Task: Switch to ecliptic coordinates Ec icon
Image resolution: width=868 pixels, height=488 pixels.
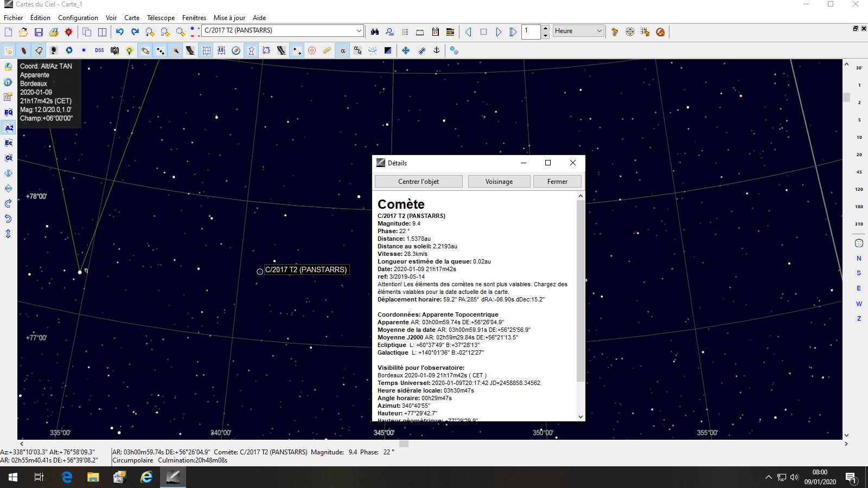Action: [x=8, y=143]
